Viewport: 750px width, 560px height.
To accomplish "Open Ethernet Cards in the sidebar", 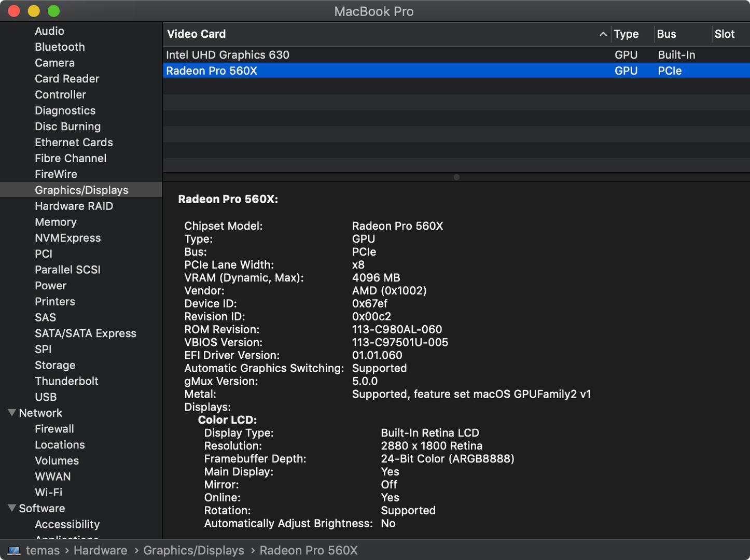I will (x=74, y=143).
